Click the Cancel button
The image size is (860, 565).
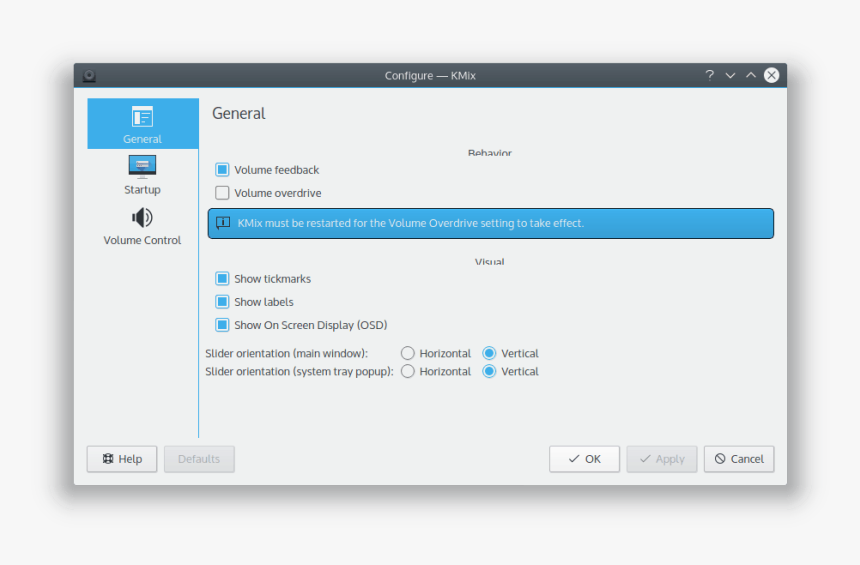[x=739, y=459]
